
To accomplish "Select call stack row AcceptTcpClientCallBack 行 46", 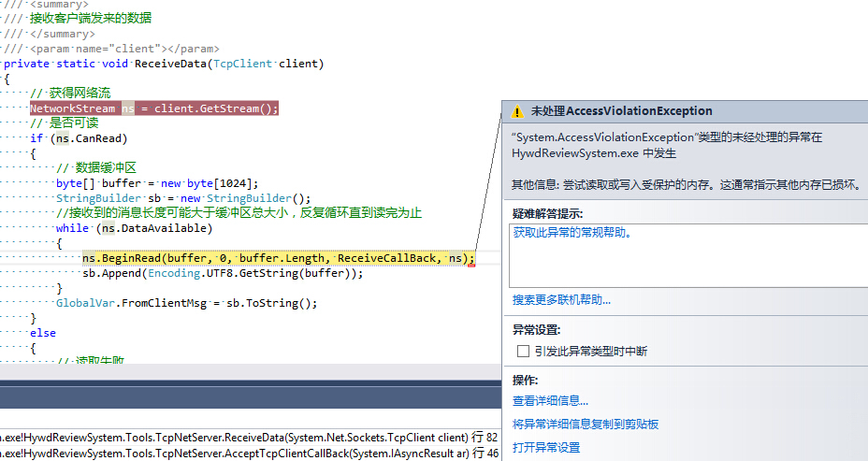I will tap(249, 454).
